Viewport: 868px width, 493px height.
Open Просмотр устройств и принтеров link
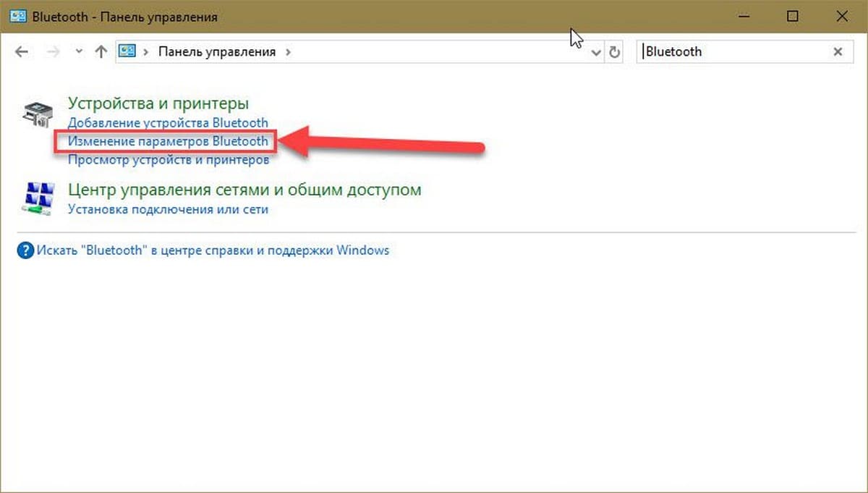pos(169,161)
